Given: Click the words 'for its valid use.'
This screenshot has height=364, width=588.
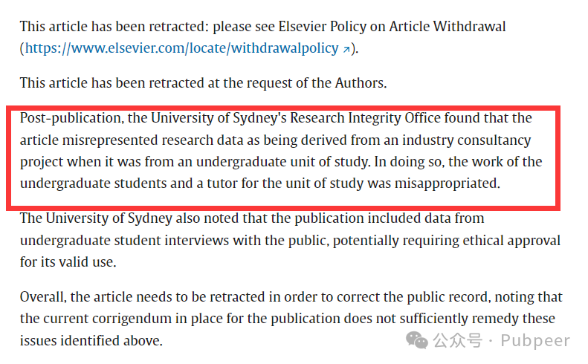Looking at the screenshot, I should [68, 262].
